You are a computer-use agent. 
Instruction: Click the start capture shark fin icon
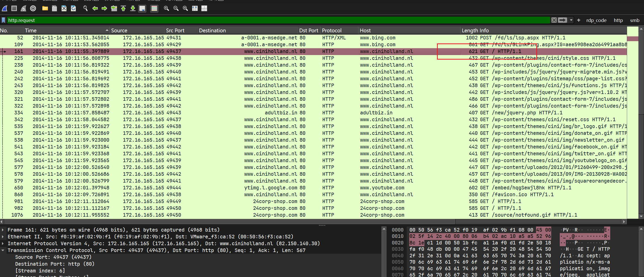[5, 9]
